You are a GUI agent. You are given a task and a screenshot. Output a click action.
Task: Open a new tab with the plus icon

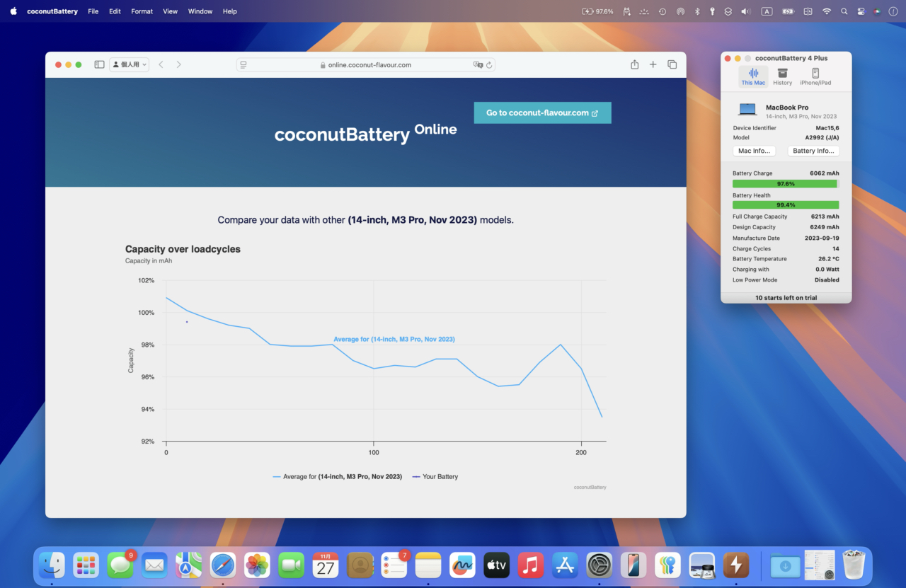pos(653,64)
